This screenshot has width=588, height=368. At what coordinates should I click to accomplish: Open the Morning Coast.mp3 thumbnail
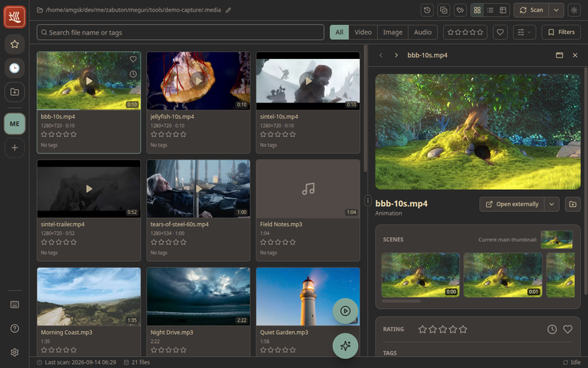[89, 297]
